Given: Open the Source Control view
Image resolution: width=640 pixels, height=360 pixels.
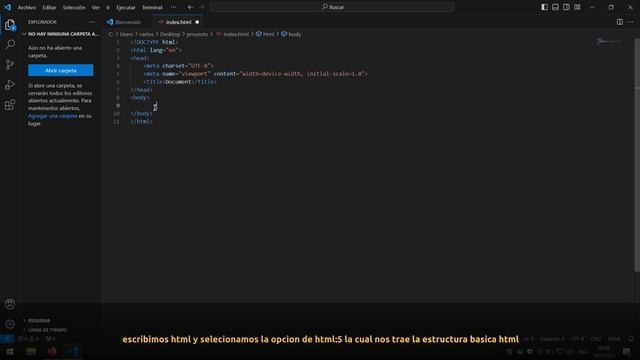Looking at the screenshot, I should [x=10, y=64].
